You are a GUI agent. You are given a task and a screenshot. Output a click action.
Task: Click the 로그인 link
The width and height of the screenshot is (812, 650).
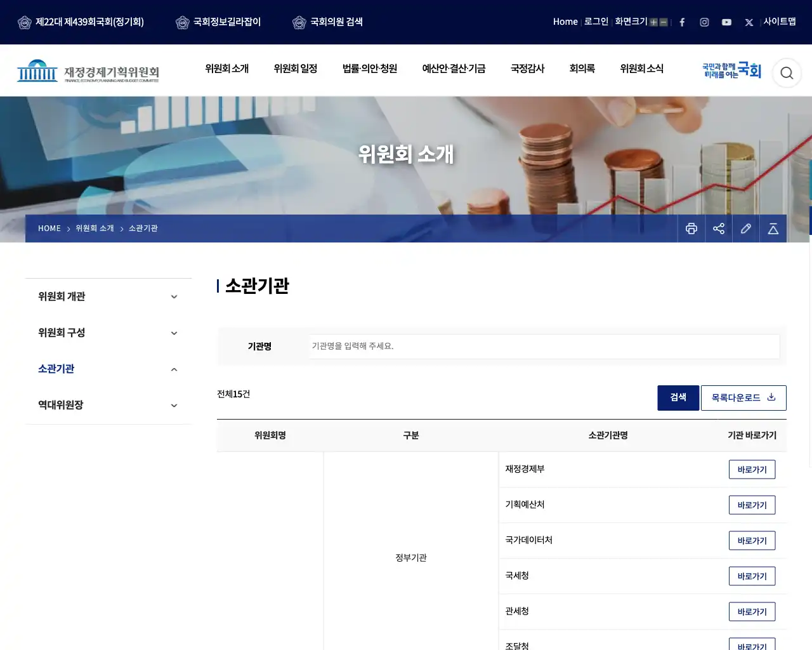(596, 22)
